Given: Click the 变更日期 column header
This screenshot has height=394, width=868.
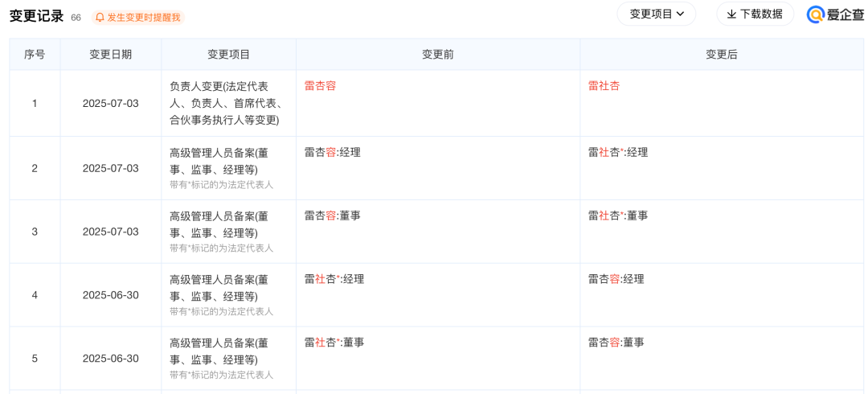Looking at the screenshot, I should 110,55.
